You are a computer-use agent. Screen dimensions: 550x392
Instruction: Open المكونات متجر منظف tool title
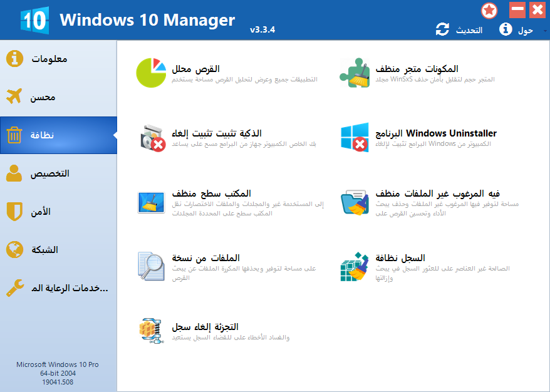click(x=417, y=69)
